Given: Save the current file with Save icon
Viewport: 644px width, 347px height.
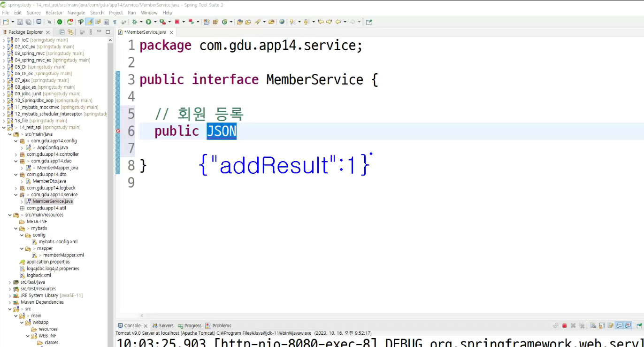Looking at the screenshot, I should point(20,22).
